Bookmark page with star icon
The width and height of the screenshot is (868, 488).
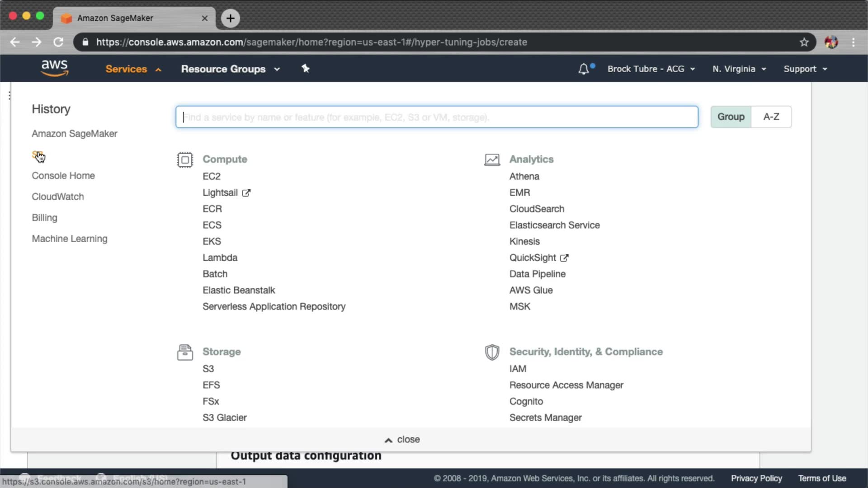click(804, 42)
